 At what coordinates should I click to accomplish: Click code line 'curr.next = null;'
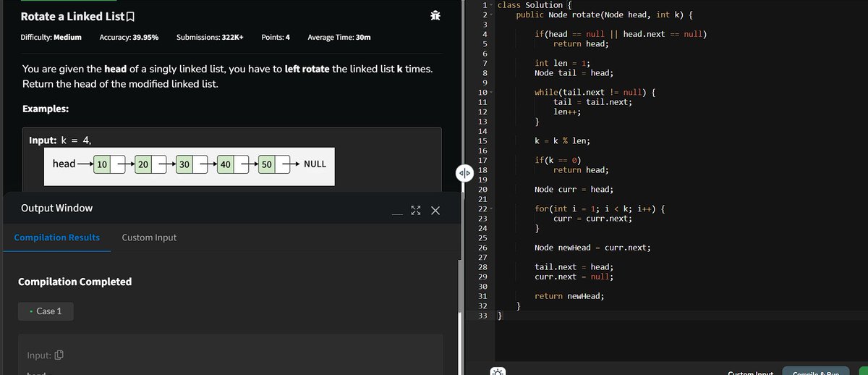click(574, 277)
